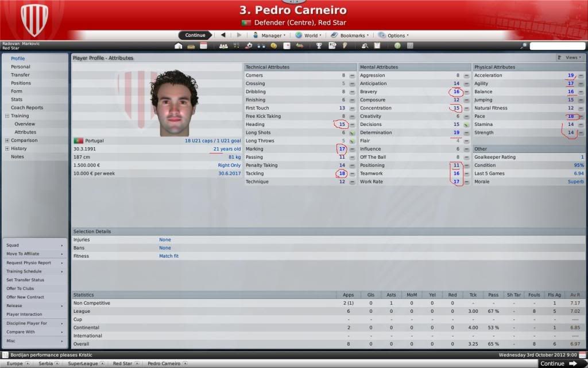Image resolution: width=588 pixels, height=368 pixels.
Task: Click into the search input field
Action: click(x=557, y=46)
